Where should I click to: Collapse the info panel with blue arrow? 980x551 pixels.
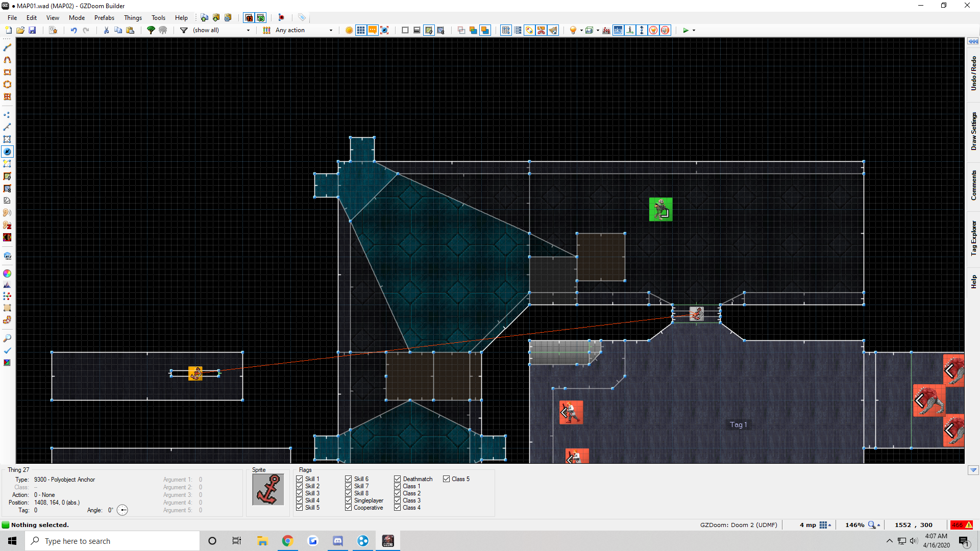click(973, 470)
